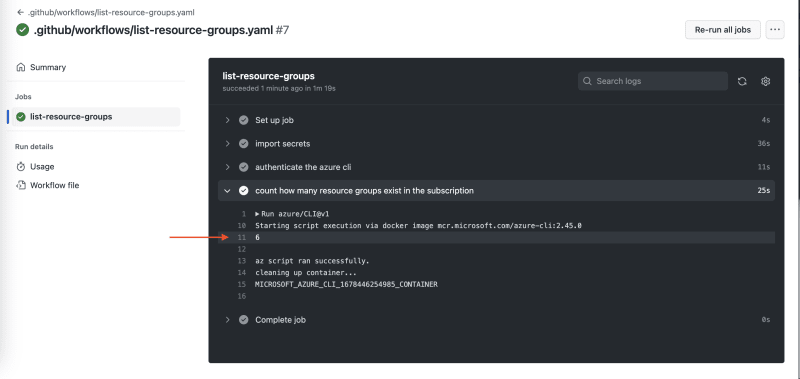This screenshot has width=800, height=379.
Task: Click the Search logs field
Action: pos(653,81)
